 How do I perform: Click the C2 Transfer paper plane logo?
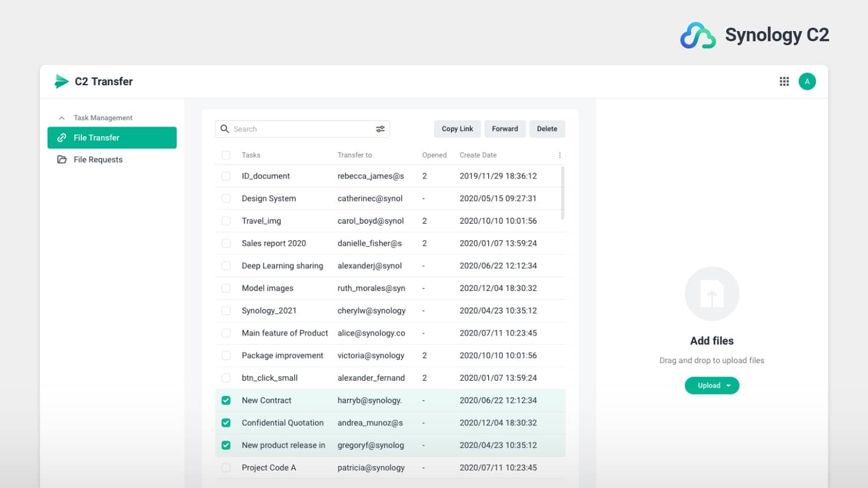pos(61,81)
